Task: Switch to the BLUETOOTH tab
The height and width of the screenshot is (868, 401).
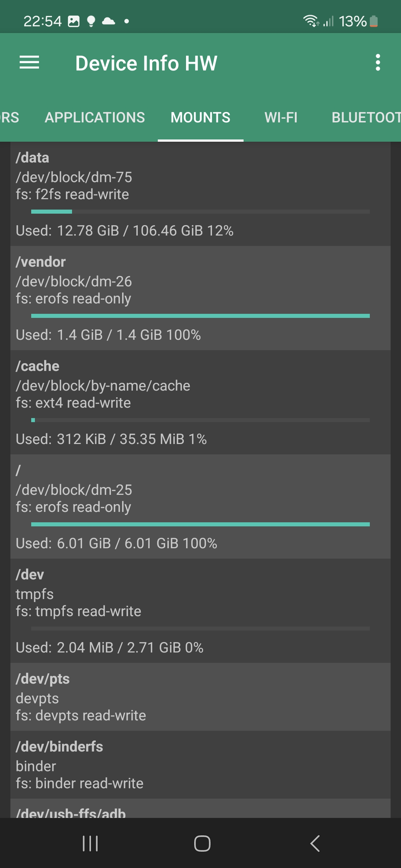Action: point(366,118)
